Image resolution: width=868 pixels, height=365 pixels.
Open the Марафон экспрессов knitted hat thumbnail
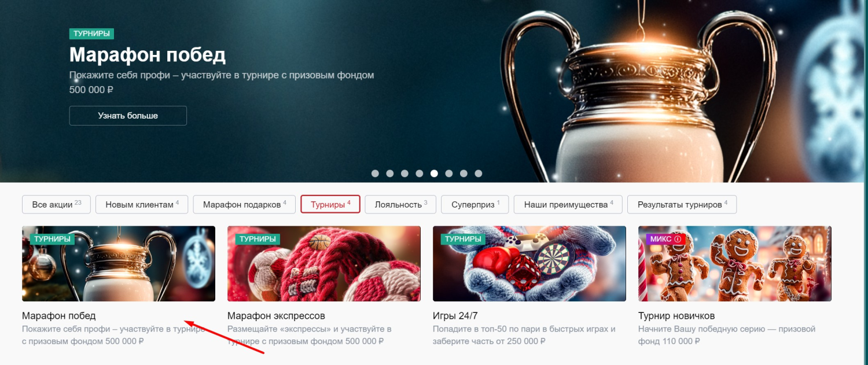coord(324,264)
